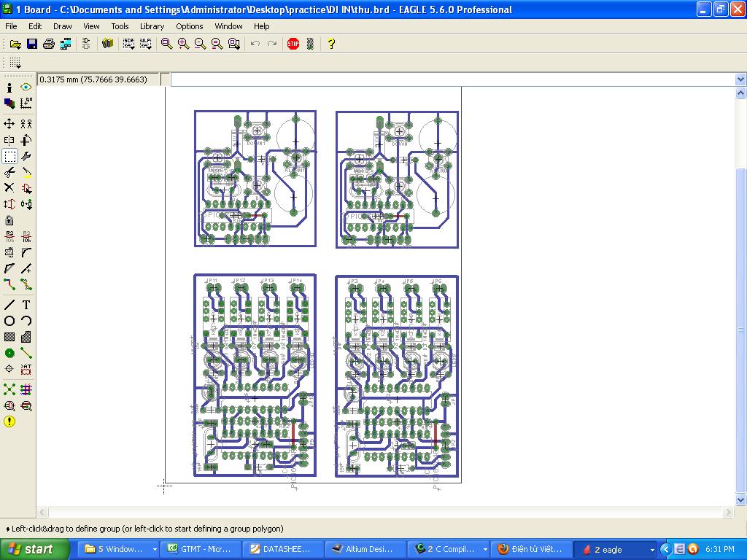The height and width of the screenshot is (560, 747).
Task: Select the Hole tool
Action: [9, 369]
